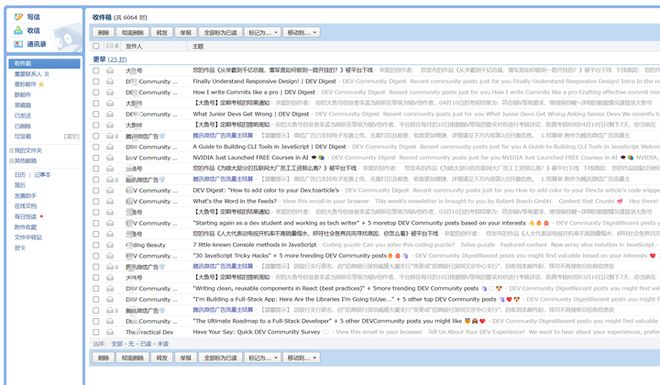The height and width of the screenshot is (385, 660).
Task: Open the 日历 calendar link in sidebar
Action: click(x=20, y=175)
